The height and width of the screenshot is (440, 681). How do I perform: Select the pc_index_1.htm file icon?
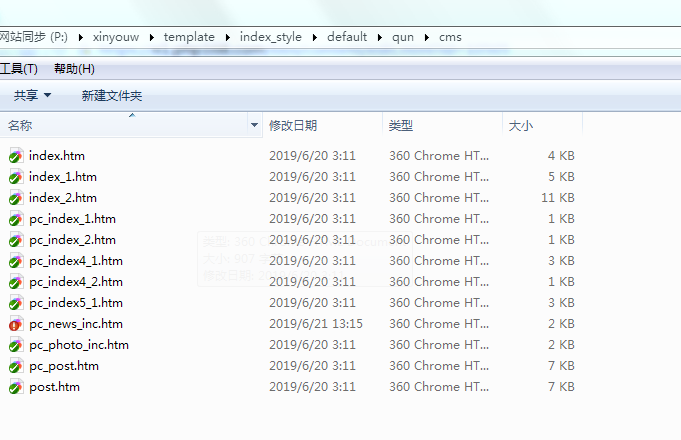pyautogui.click(x=16, y=219)
